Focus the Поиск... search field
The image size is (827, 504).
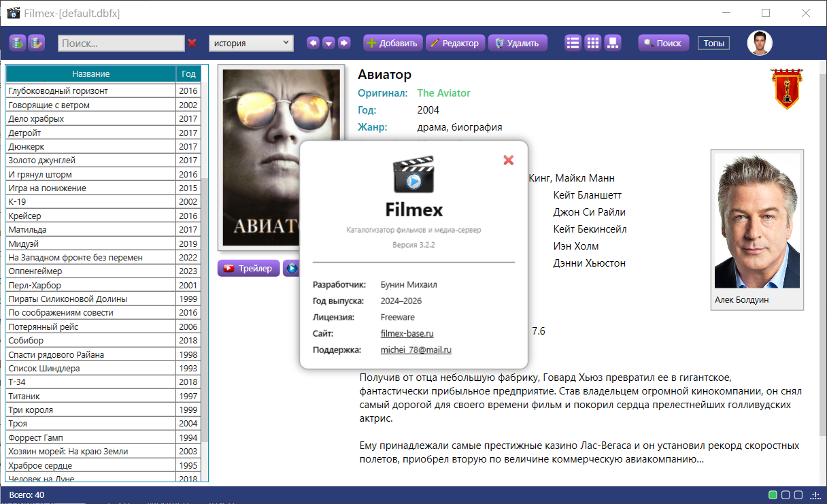(121, 43)
